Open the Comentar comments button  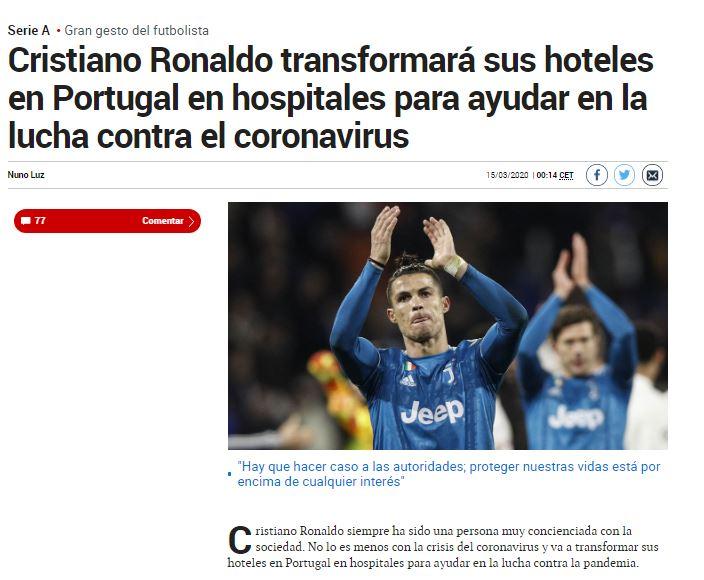coord(107,221)
